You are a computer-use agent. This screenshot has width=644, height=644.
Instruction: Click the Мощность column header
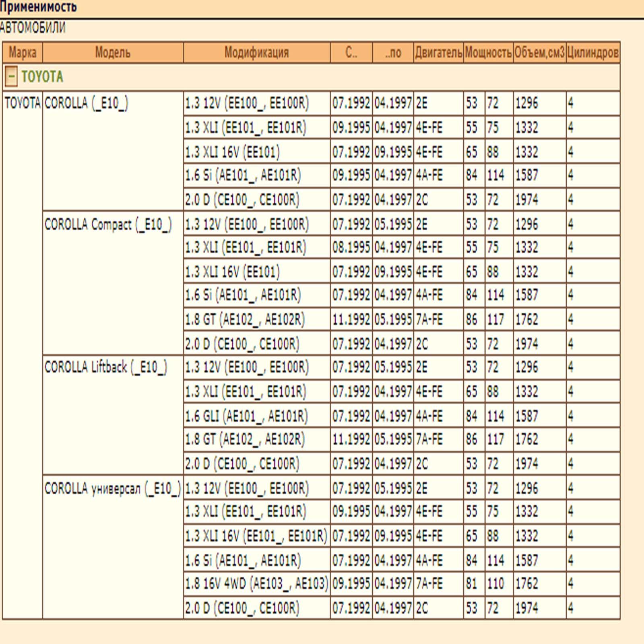click(488, 53)
